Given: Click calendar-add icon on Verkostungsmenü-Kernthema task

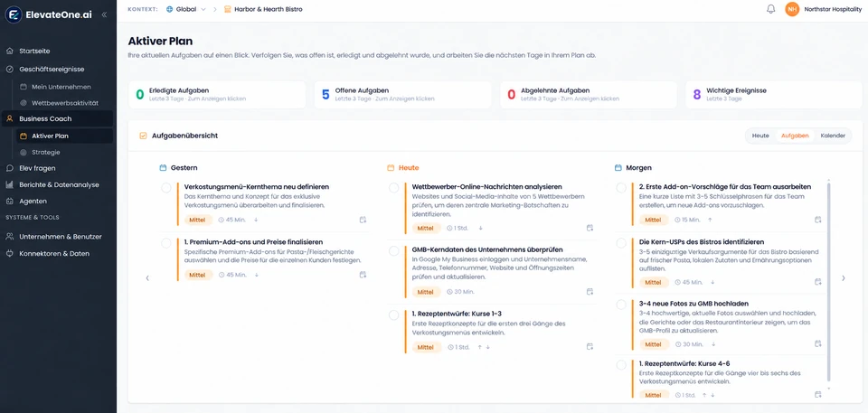Looking at the screenshot, I should coord(363,220).
